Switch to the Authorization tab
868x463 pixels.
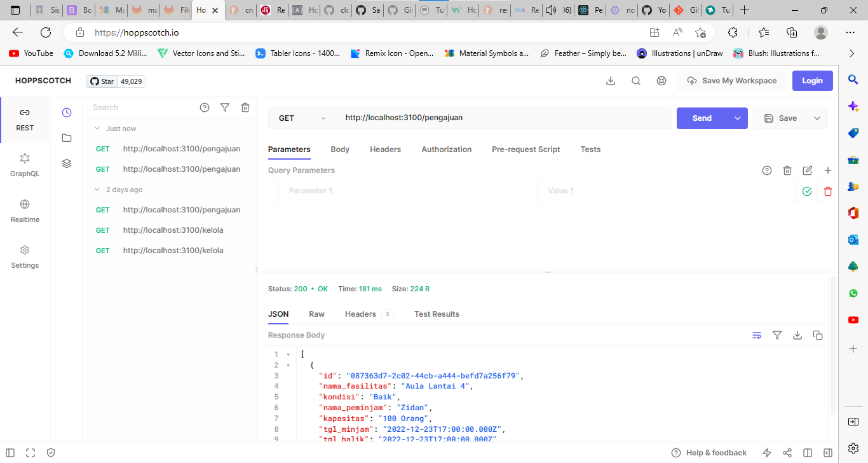click(447, 149)
